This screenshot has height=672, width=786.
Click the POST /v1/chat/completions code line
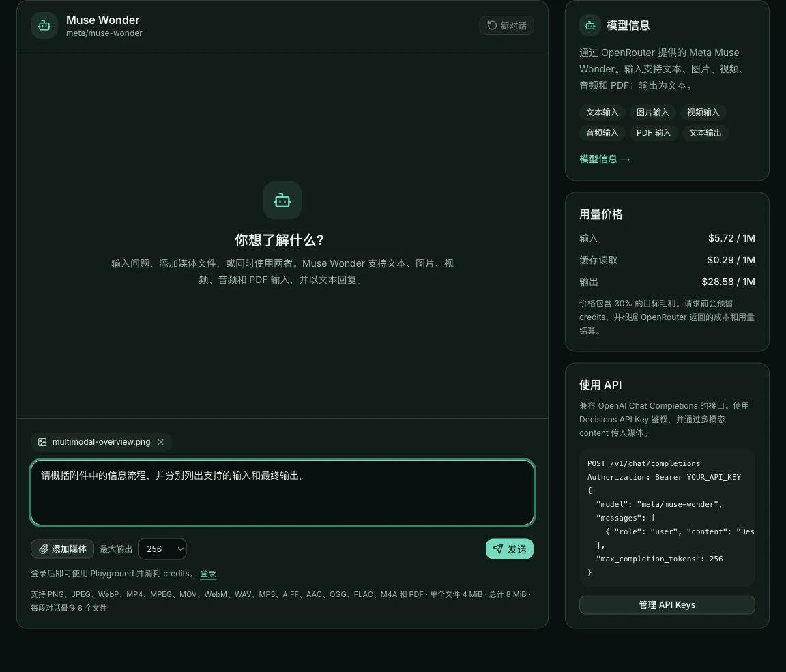click(x=643, y=463)
